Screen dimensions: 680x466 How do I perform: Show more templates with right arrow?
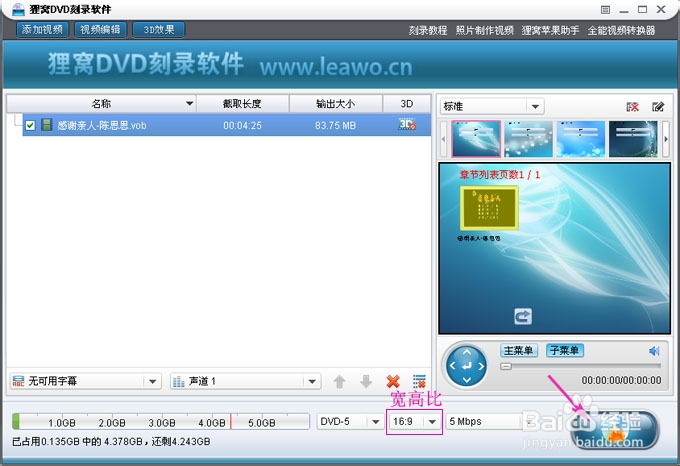[x=666, y=139]
